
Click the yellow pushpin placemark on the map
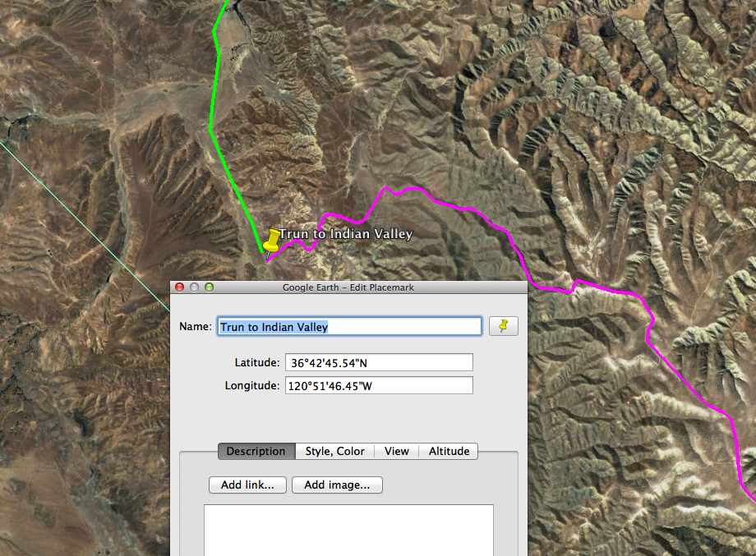point(270,241)
